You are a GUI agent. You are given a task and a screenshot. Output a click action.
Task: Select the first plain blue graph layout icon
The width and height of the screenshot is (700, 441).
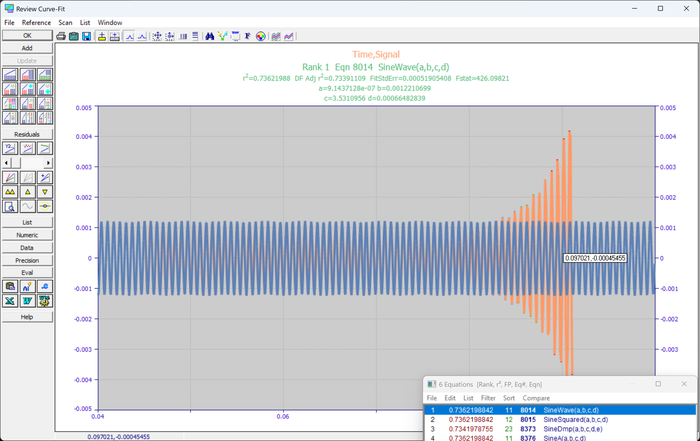(10, 75)
